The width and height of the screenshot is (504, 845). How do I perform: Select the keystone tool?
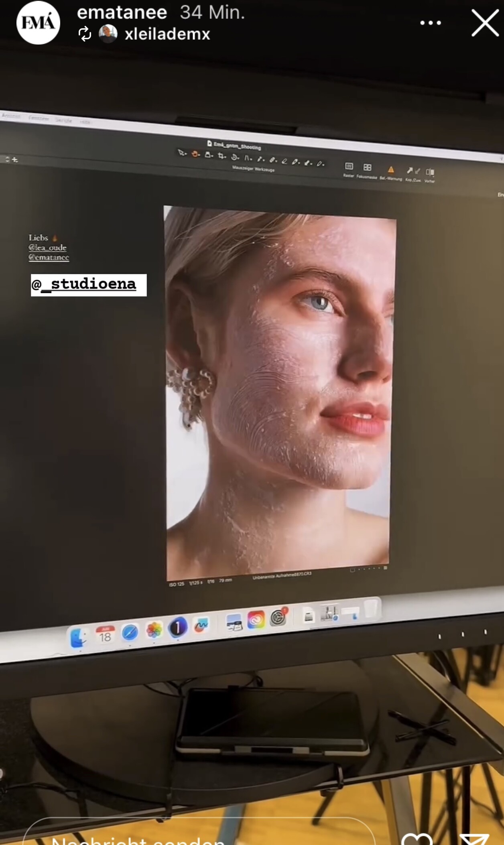pyautogui.click(x=248, y=158)
